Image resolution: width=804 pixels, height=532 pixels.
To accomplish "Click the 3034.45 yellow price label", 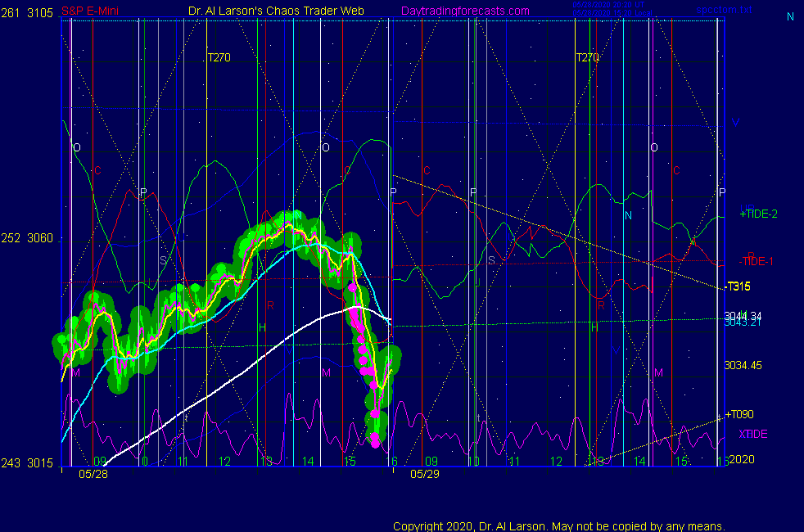I will point(743,365).
